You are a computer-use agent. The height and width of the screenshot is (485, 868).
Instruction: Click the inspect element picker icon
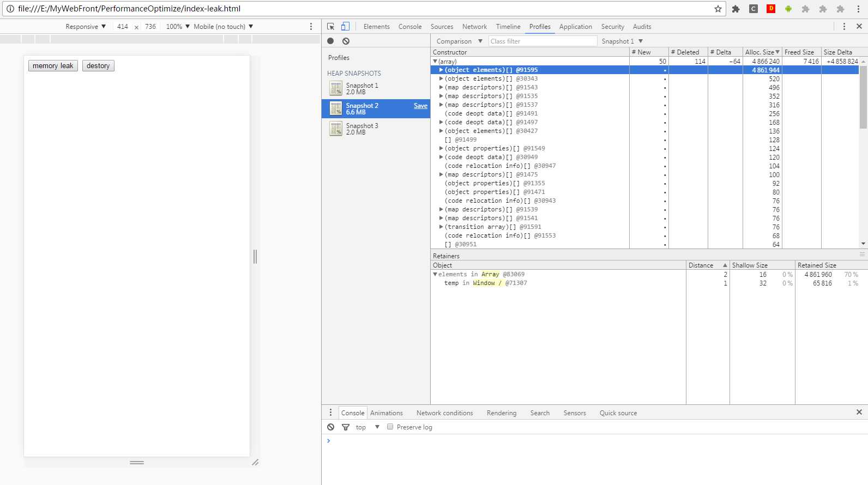[x=330, y=26]
